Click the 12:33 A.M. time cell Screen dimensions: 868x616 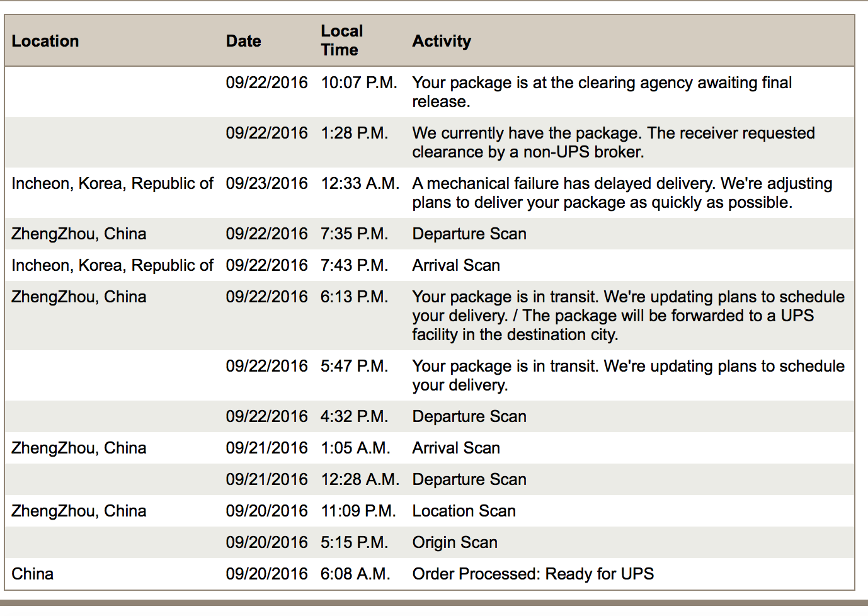pyautogui.click(x=360, y=183)
